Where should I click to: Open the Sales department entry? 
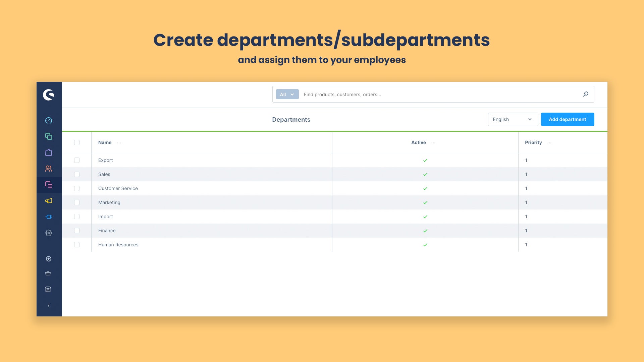click(104, 174)
